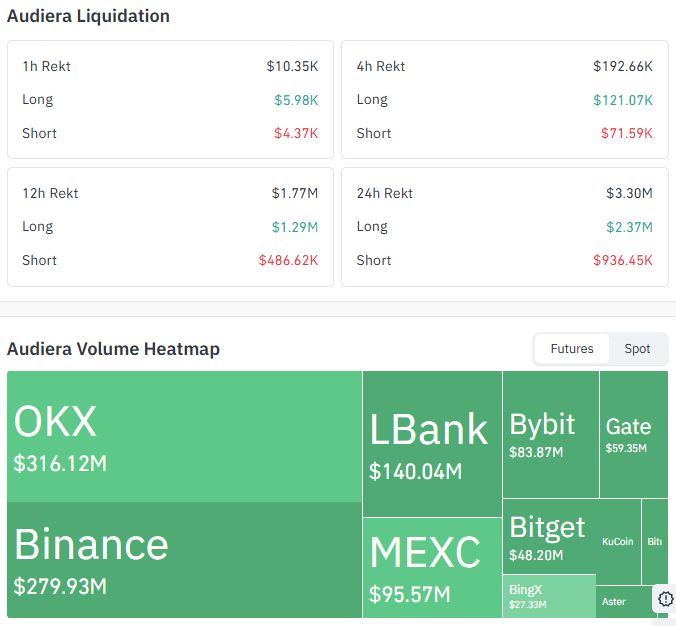Screen dimensions: 676x626
Task: Click the 24h Rekt label
Action: [x=385, y=193]
